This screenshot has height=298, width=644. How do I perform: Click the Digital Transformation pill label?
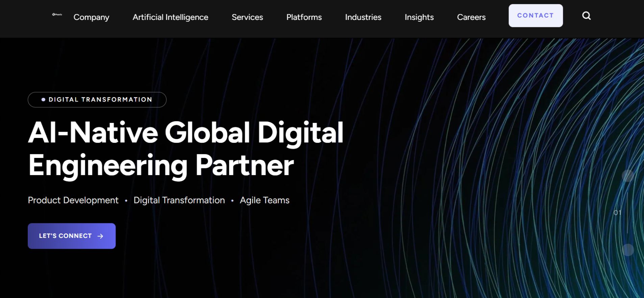click(97, 100)
